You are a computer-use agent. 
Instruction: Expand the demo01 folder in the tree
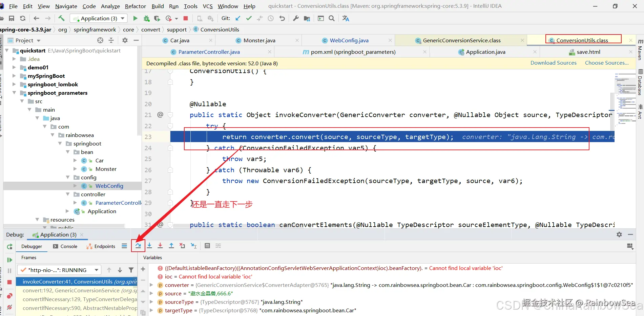tap(14, 67)
